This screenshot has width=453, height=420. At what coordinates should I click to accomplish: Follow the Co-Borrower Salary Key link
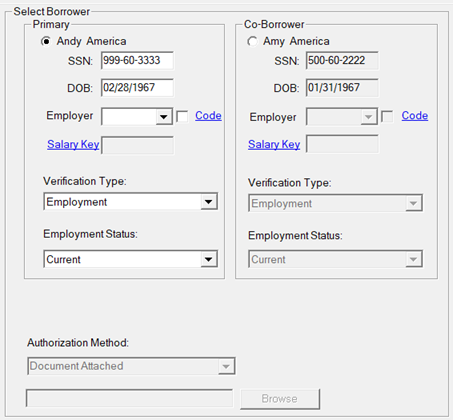(274, 144)
